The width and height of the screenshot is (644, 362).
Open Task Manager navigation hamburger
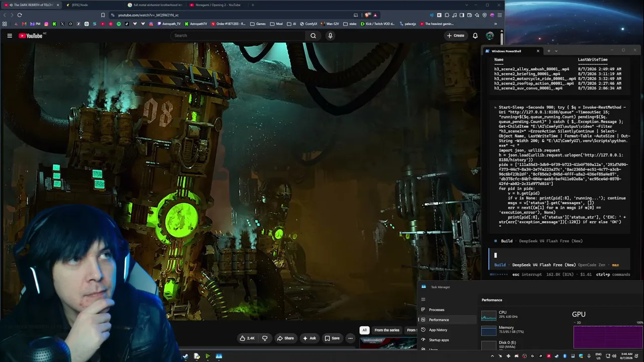(423, 300)
